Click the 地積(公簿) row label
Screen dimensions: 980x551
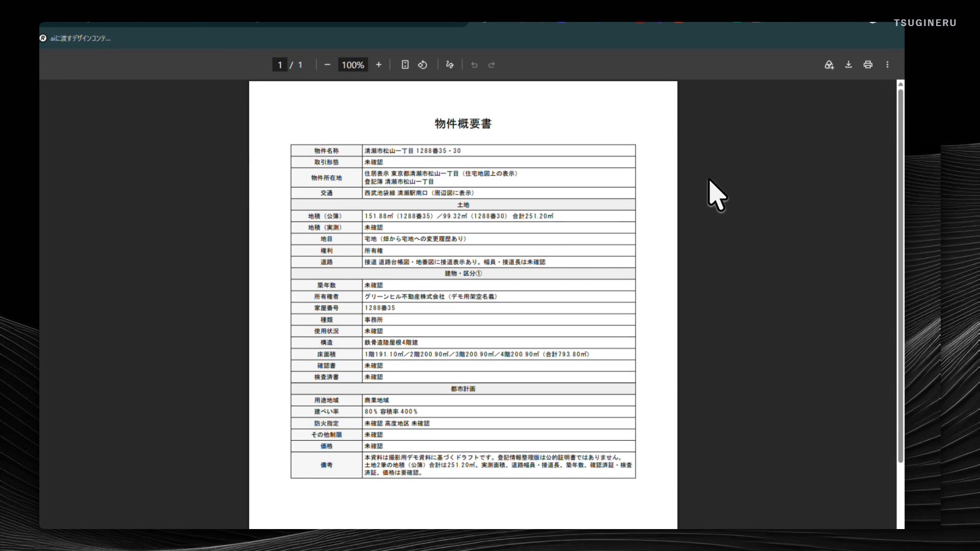coord(326,216)
